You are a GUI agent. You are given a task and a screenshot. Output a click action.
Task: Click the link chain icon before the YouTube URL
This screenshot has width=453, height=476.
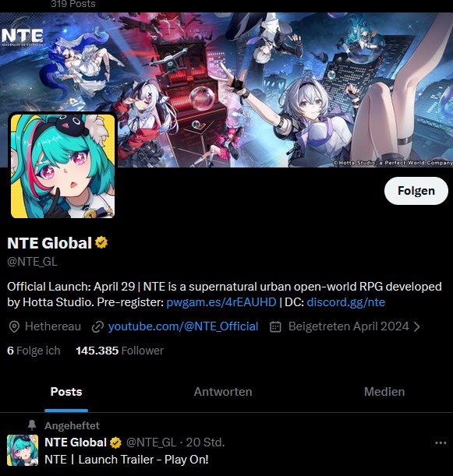pos(97,327)
